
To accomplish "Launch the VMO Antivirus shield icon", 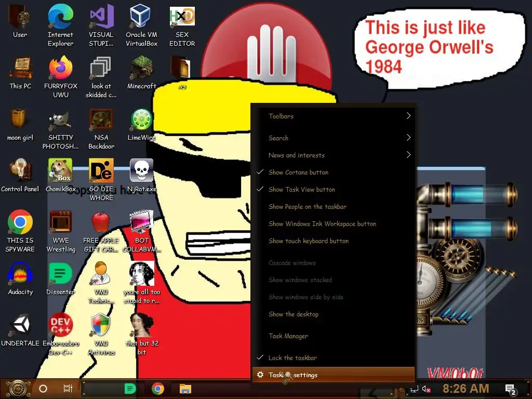I will 101,334.
